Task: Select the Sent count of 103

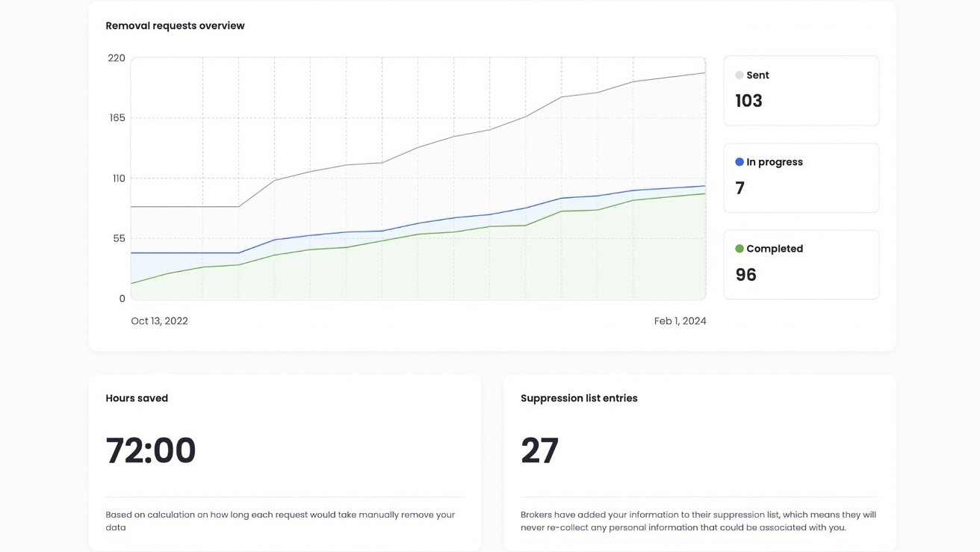Action: pos(748,101)
